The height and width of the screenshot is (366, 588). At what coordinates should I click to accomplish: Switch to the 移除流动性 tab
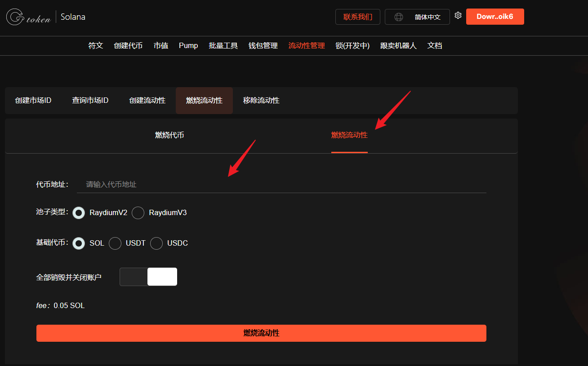click(x=261, y=101)
